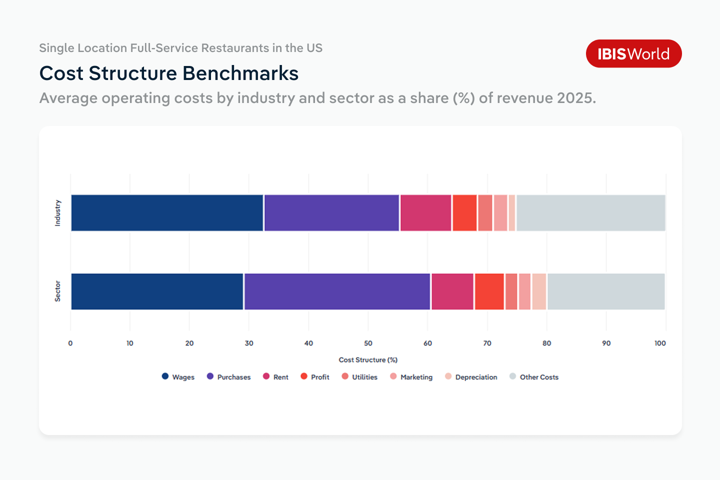This screenshot has width=720, height=480.
Task: Click the IBISWorld logo
Action: pyautogui.click(x=633, y=54)
